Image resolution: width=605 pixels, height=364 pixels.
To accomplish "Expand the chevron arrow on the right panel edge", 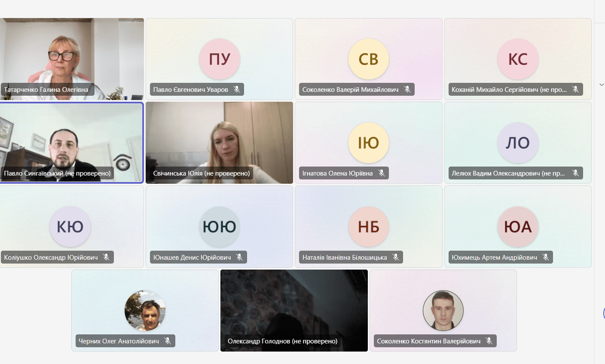I will 601,85.
